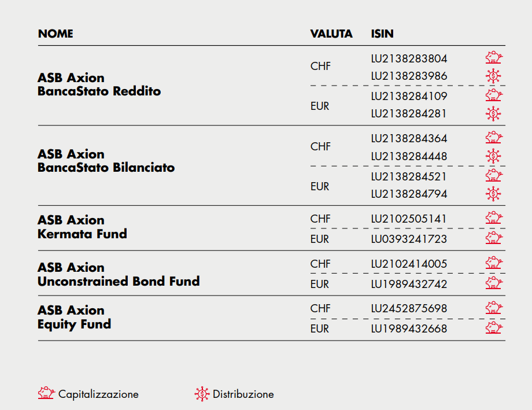This screenshot has height=410, width=532.
Task: Click the ASB Axion BancaStato Reddito name
Action: (x=99, y=84)
